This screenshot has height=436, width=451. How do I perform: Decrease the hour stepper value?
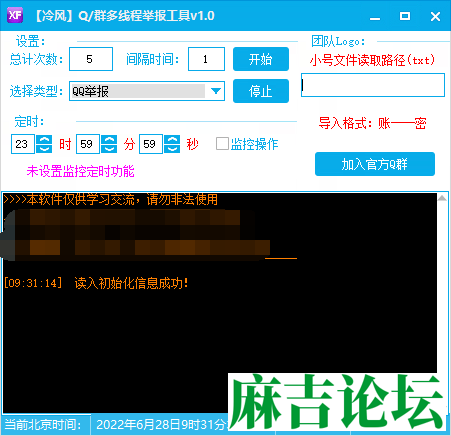click(x=44, y=148)
